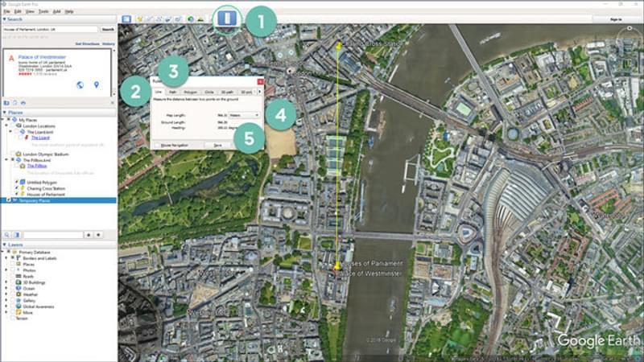Toggle the Roads layer checkbox
Image resolution: width=644 pixels, height=362 pixels.
(x=13, y=276)
